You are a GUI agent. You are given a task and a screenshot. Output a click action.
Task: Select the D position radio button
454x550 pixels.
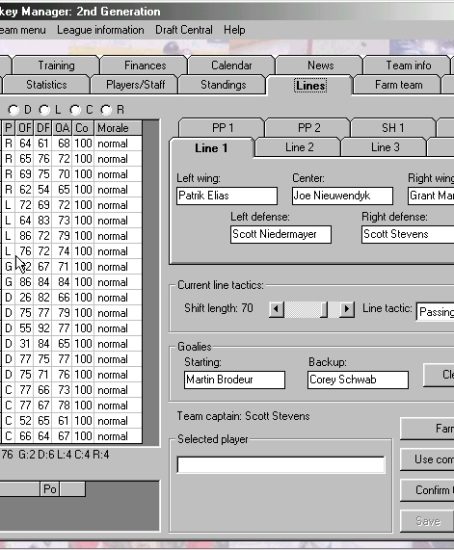[13, 110]
